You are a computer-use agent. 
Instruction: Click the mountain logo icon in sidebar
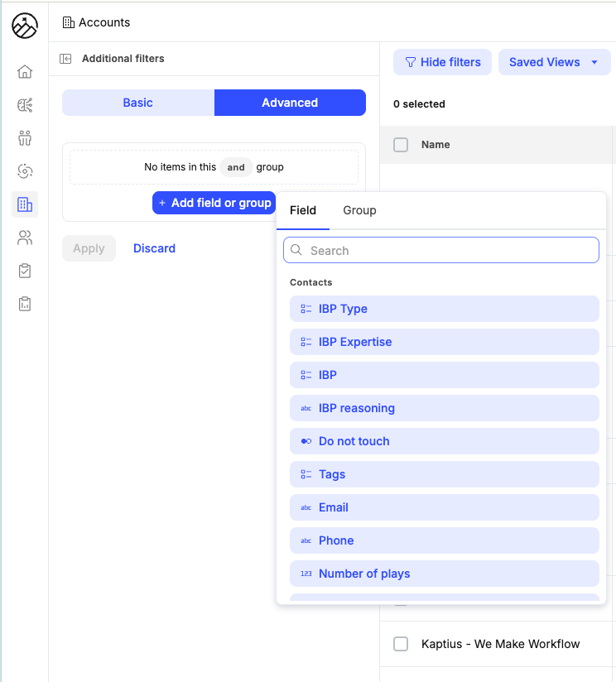25,26
